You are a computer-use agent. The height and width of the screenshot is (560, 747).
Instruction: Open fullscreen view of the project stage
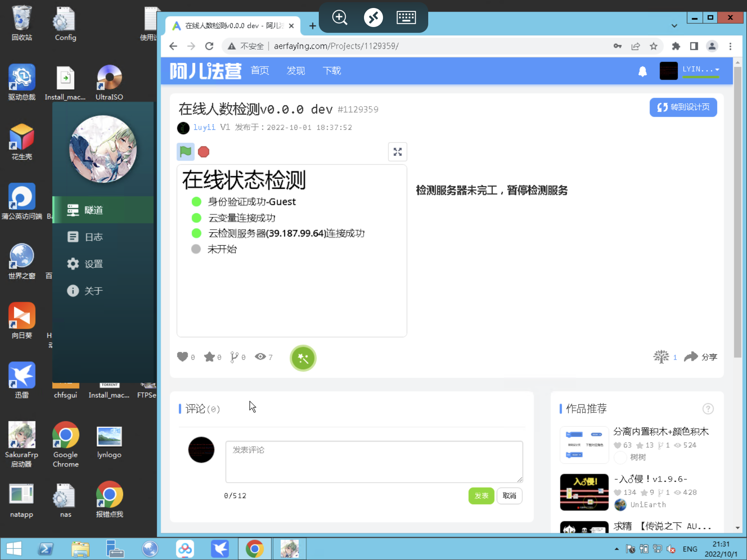click(398, 152)
